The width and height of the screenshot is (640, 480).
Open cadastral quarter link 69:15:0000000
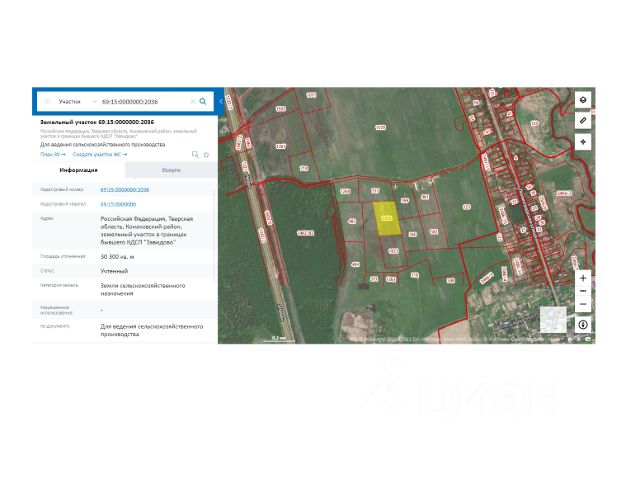pos(118,204)
